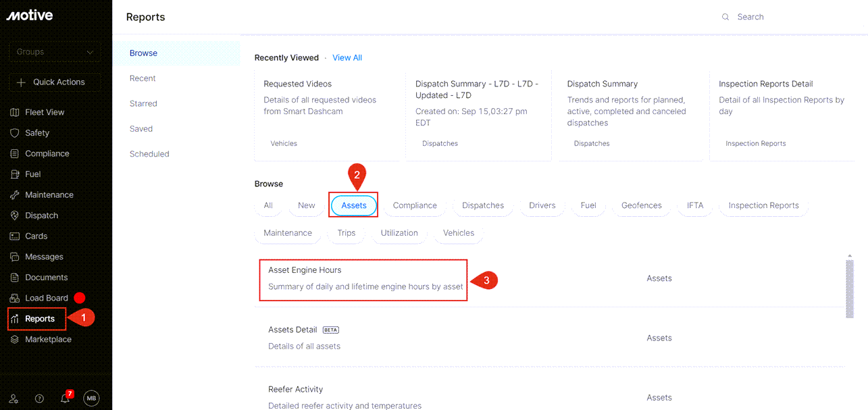Screen dimensions: 868x410
Task: Click the Motive logo
Action: click(x=30, y=16)
